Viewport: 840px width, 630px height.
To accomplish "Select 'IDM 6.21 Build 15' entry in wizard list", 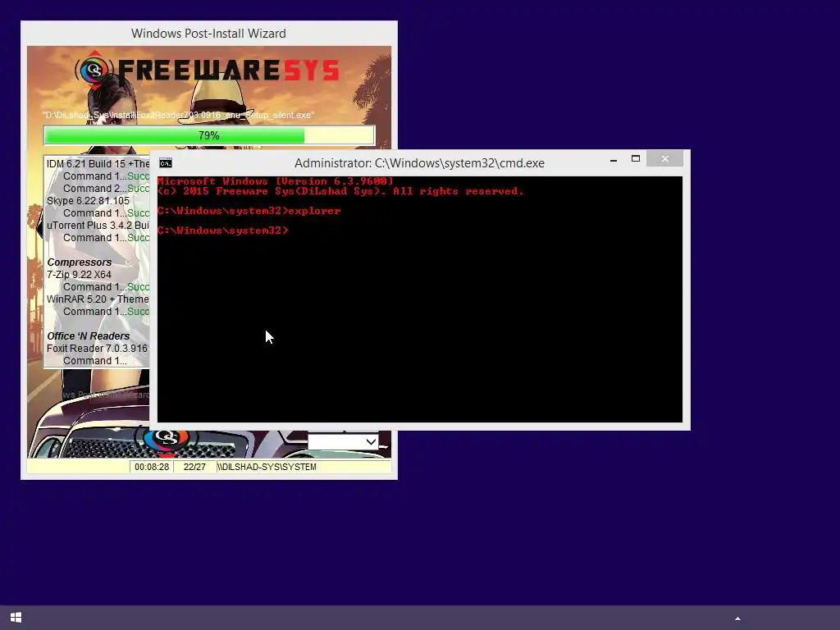I will click(98, 164).
